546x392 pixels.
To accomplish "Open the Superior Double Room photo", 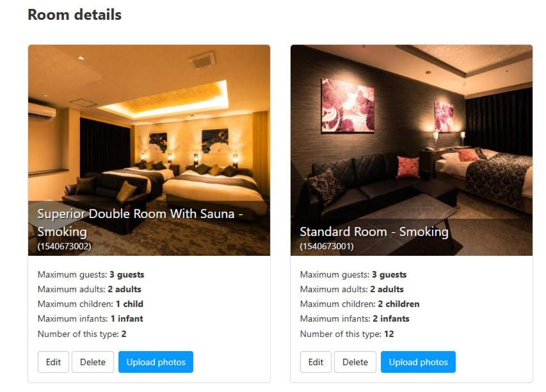I will (x=149, y=150).
